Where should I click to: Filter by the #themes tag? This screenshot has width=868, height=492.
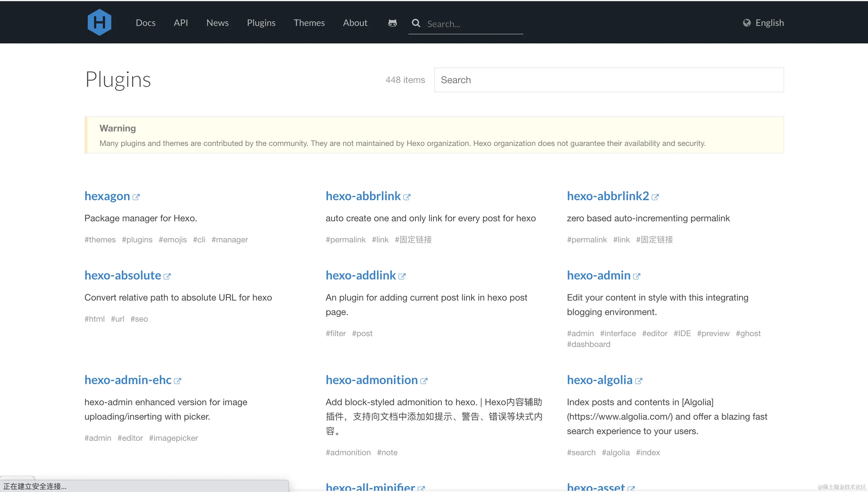(x=100, y=240)
